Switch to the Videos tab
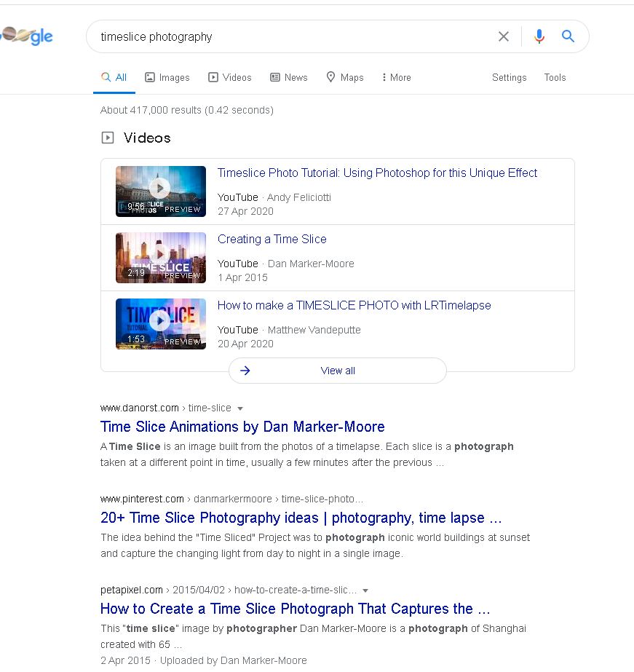 pos(230,78)
